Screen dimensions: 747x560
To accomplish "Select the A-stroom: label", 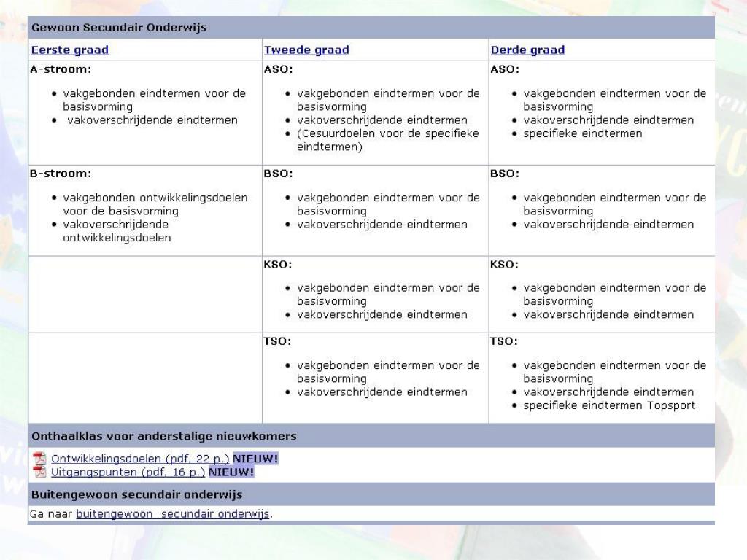I will tap(61, 69).
